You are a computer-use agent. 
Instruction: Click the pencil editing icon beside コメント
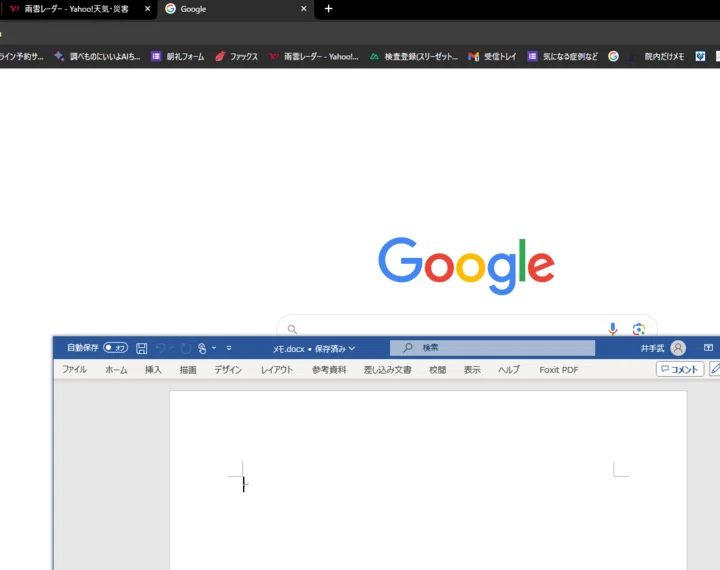tap(715, 369)
